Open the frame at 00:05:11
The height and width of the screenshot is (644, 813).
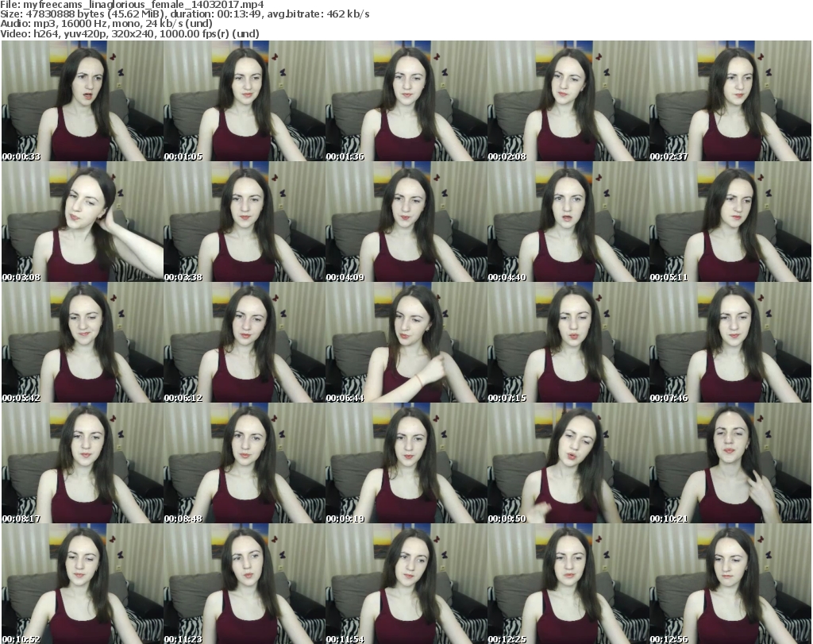click(730, 222)
